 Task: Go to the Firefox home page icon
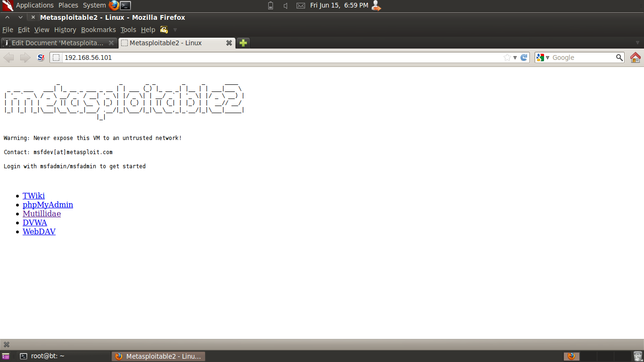[635, 58]
